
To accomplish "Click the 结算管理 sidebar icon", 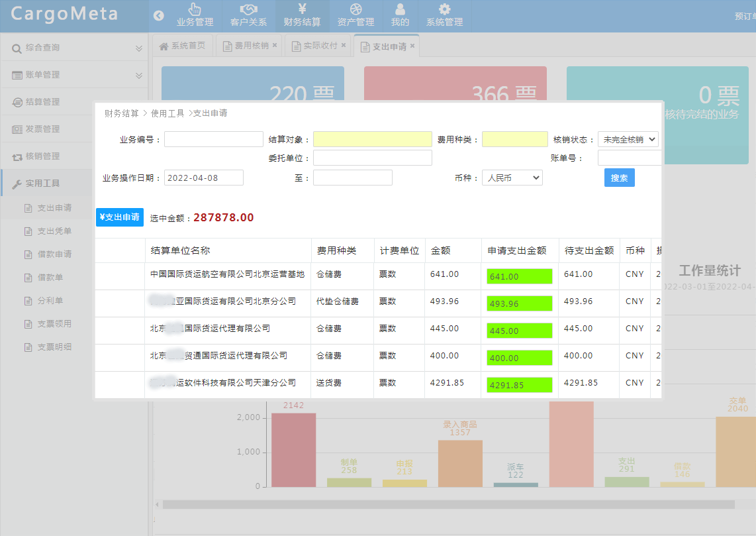I will click(x=17, y=102).
